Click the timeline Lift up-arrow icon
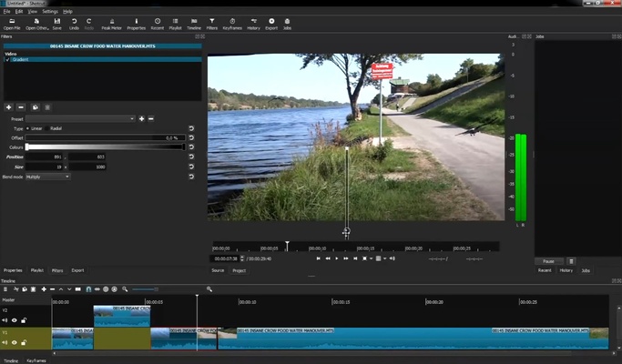This screenshot has width=622, height=364. point(61,289)
